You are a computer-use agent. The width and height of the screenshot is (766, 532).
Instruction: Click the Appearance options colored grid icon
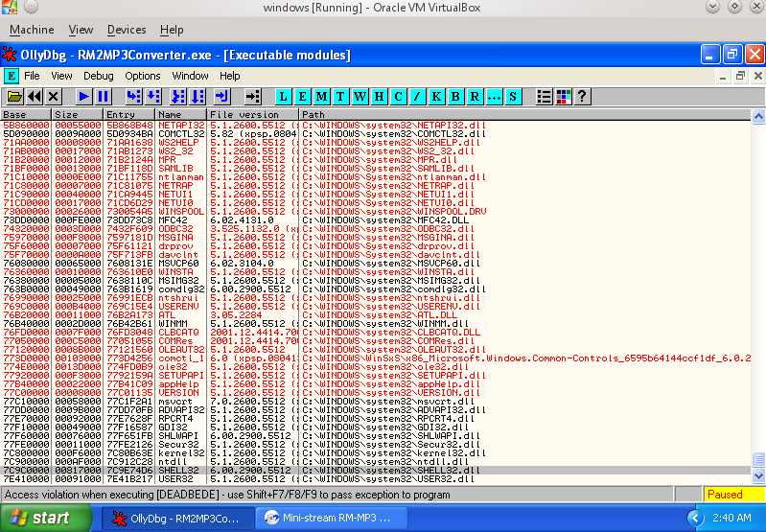tap(564, 97)
